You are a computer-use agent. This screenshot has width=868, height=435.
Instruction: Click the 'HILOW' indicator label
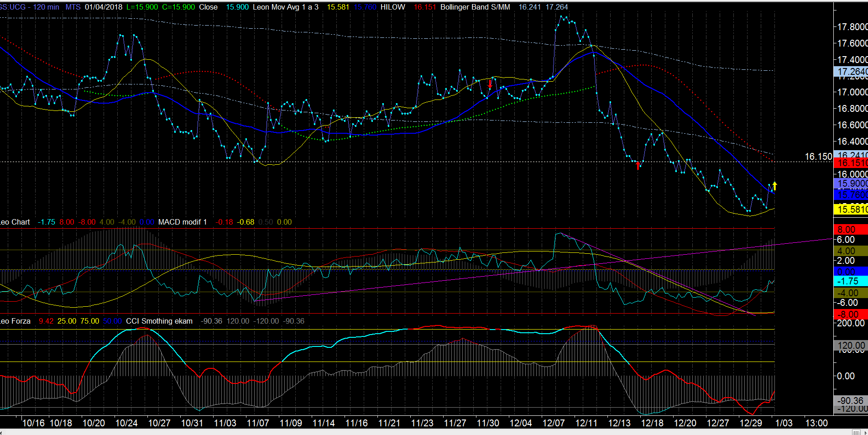click(393, 7)
